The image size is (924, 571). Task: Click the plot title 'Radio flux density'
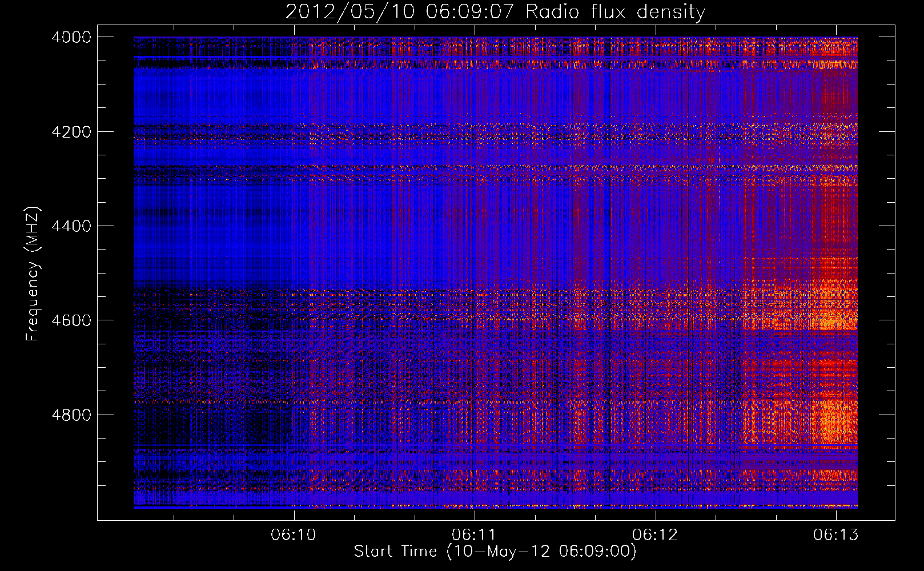[x=615, y=12]
